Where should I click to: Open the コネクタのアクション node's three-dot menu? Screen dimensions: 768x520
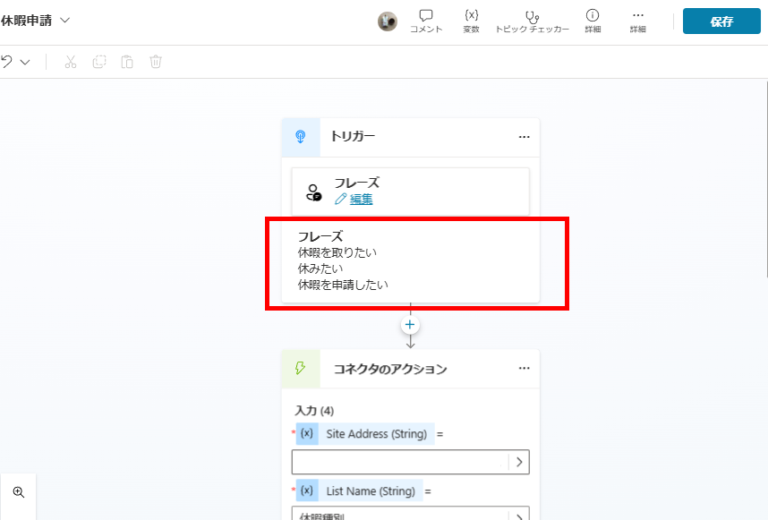pyautogui.click(x=524, y=368)
